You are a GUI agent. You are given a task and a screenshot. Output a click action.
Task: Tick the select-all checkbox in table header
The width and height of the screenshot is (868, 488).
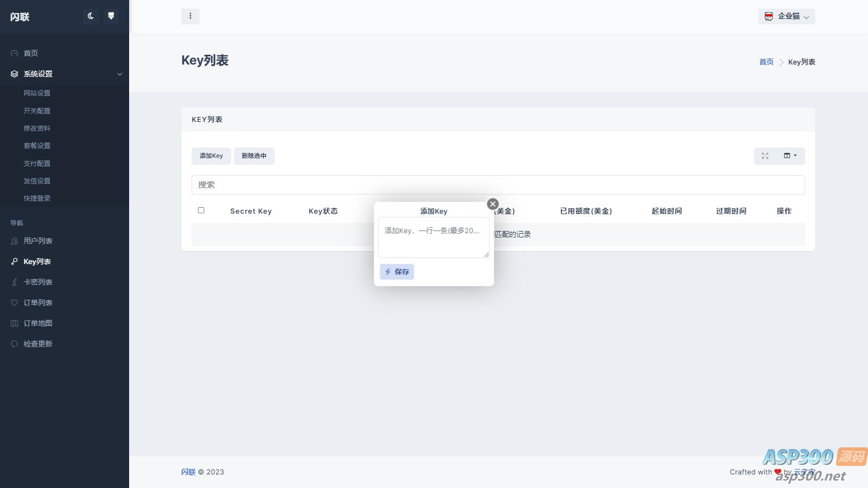point(201,210)
